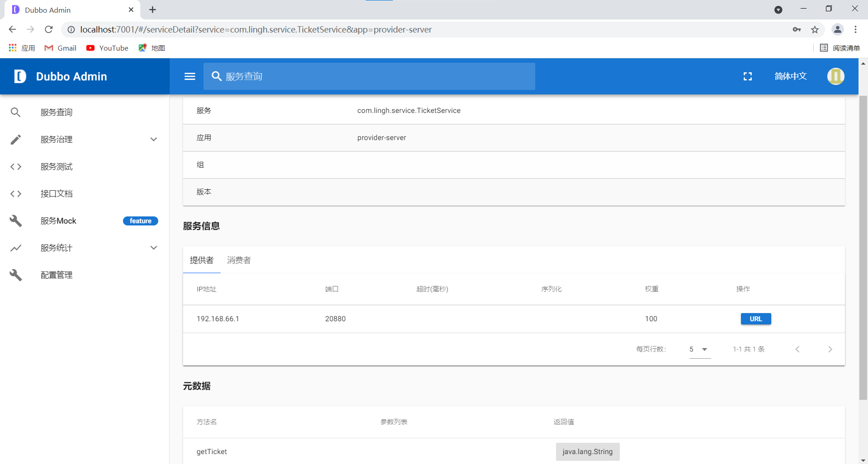Image resolution: width=868 pixels, height=464 pixels.
Task: Sort by the 权重 column header
Action: [x=651, y=289]
